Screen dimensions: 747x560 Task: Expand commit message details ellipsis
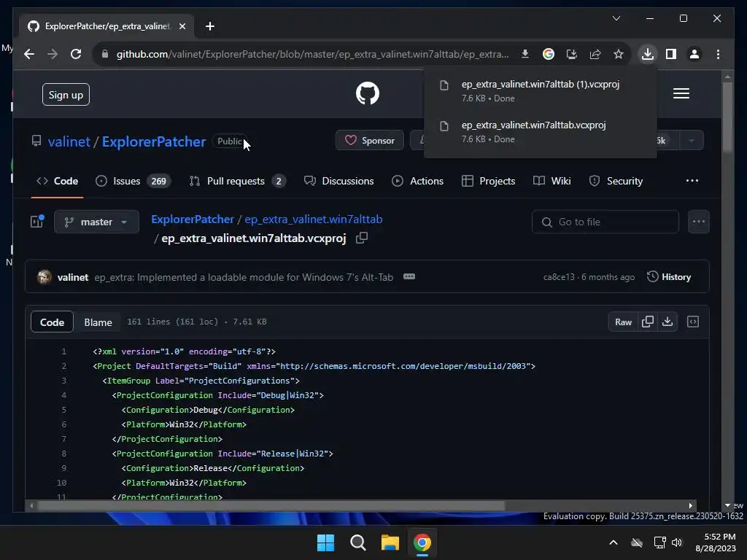[x=409, y=276]
